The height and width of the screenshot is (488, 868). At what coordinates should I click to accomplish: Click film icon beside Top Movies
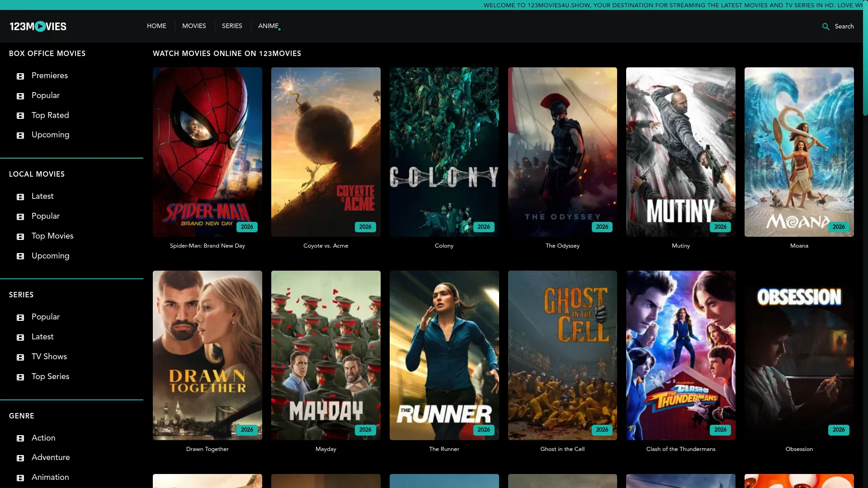(20, 237)
